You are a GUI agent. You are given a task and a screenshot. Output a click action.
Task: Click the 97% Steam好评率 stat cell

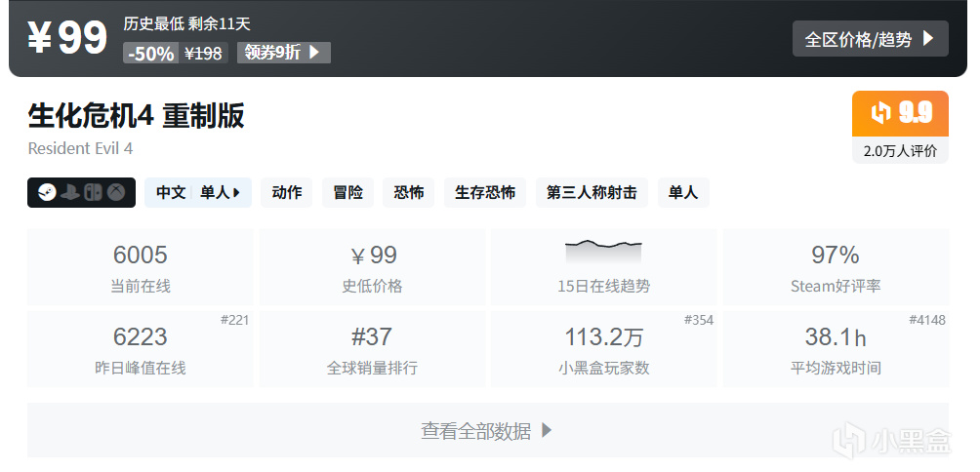(x=836, y=267)
